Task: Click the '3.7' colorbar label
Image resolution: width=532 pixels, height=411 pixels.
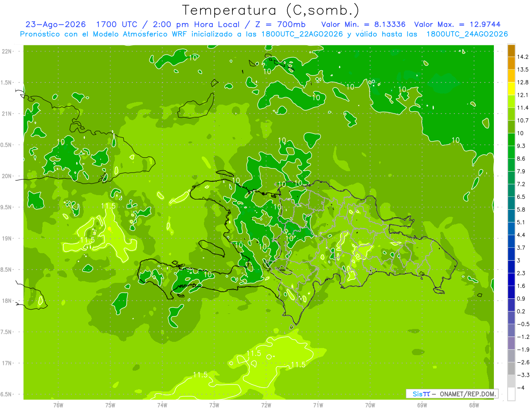Action: pos(521,248)
